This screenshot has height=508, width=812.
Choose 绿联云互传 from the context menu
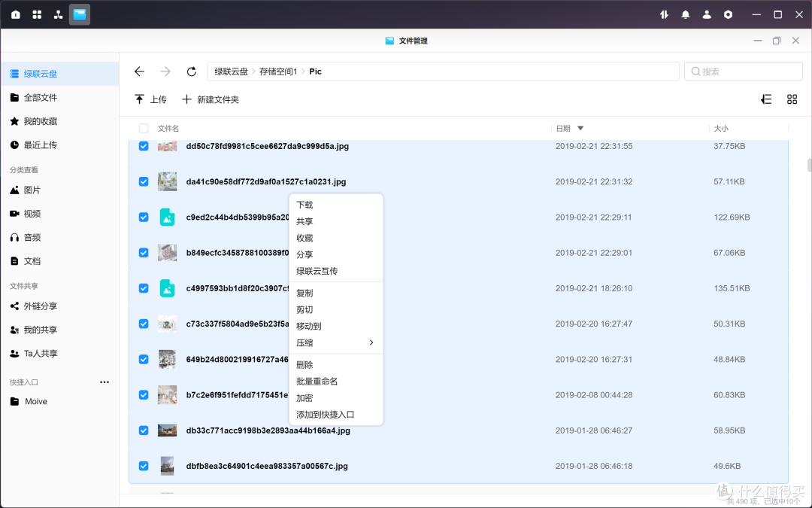(335, 272)
